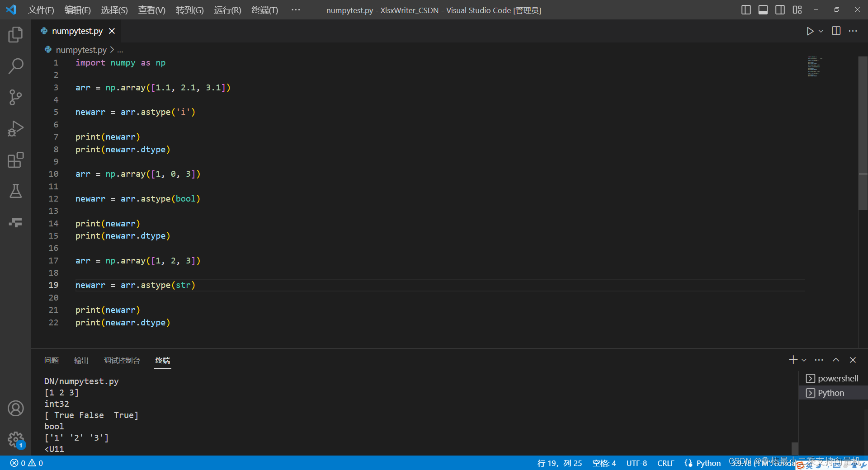Open Source Control view icon
This screenshot has height=470, width=868.
tap(15, 97)
